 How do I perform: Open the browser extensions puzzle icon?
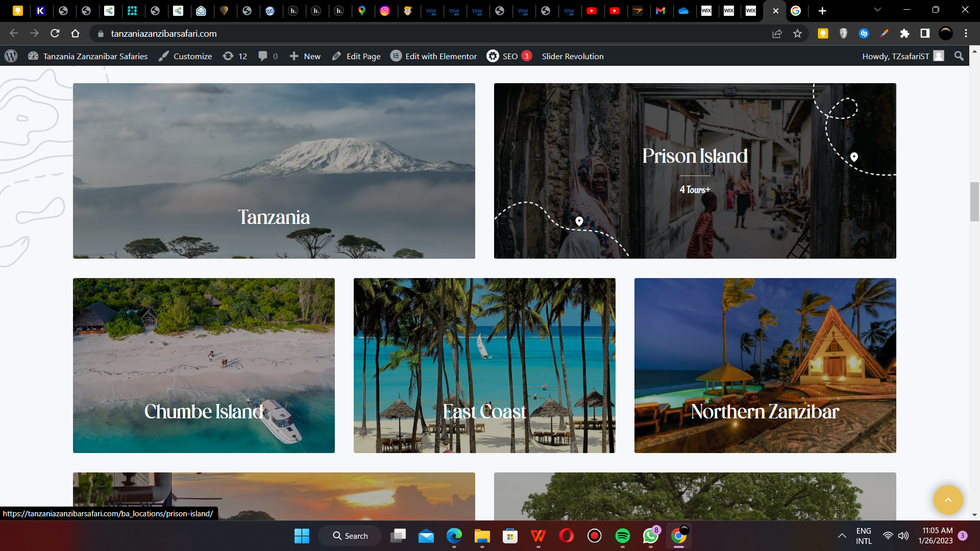[904, 34]
